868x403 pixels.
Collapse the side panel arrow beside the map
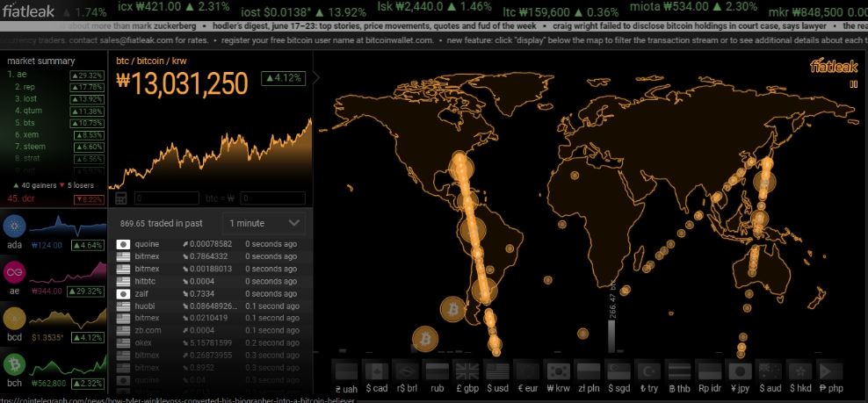[316, 78]
